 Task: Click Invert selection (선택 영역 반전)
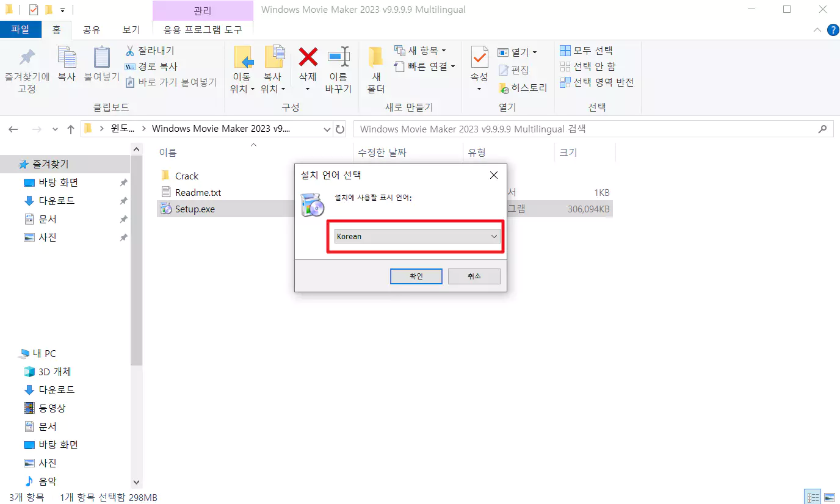pyautogui.click(x=597, y=82)
